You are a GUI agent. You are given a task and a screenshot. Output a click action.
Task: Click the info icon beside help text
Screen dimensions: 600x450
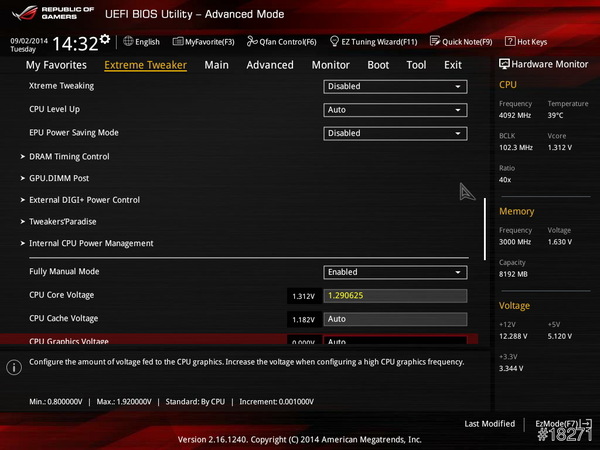pos(14,367)
